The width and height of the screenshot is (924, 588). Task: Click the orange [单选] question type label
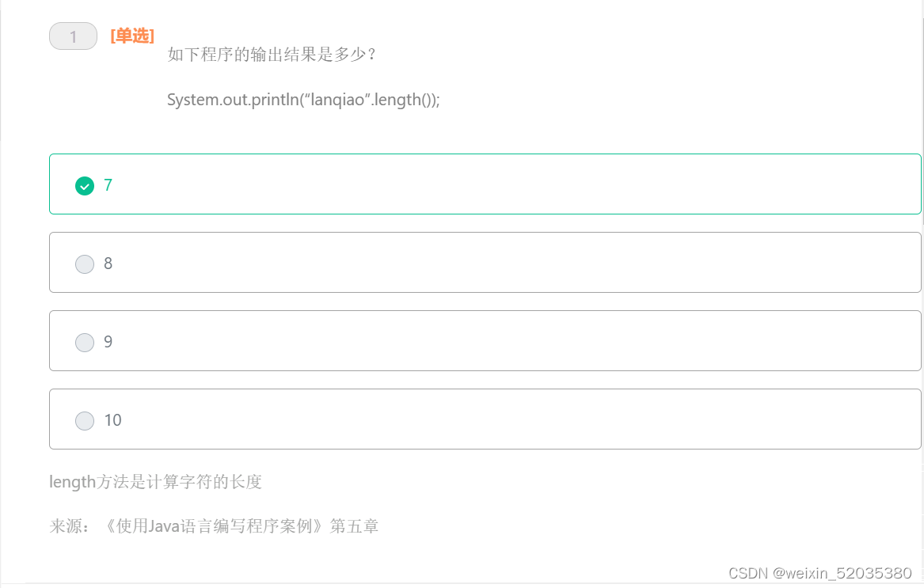pos(132,36)
